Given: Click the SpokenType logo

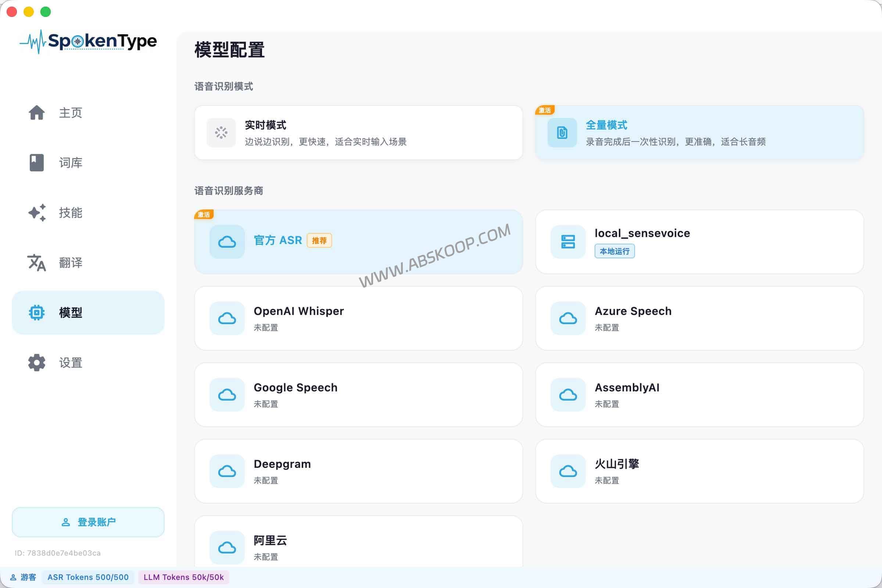Looking at the screenshot, I should [x=89, y=41].
